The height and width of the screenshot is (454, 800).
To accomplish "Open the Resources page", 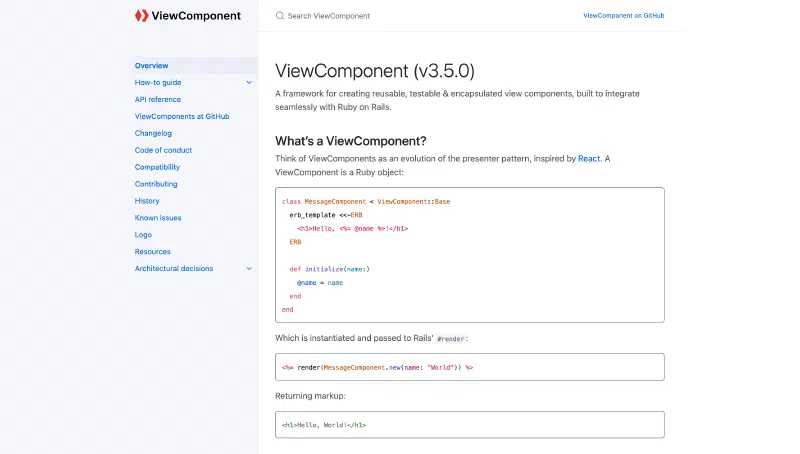I will (x=153, y=251).
